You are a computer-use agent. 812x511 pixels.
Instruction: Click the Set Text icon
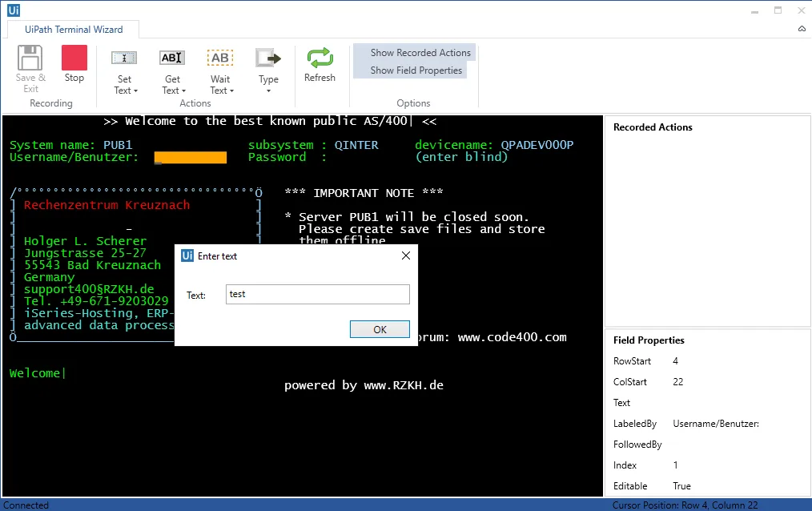click(x=124, y=58)
